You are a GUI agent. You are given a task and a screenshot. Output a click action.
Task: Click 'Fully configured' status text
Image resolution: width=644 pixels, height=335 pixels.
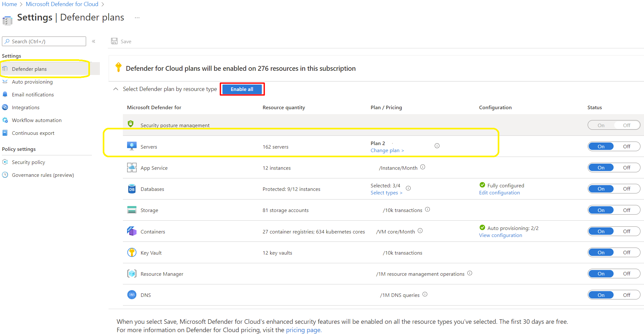506,185
